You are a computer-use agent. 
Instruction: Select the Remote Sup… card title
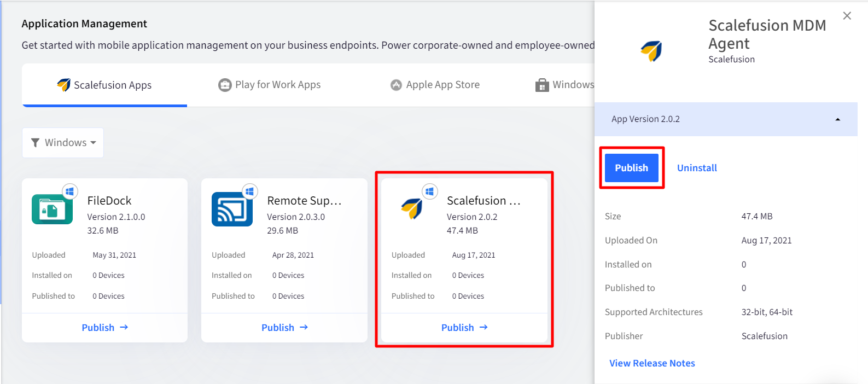(304, 201)
